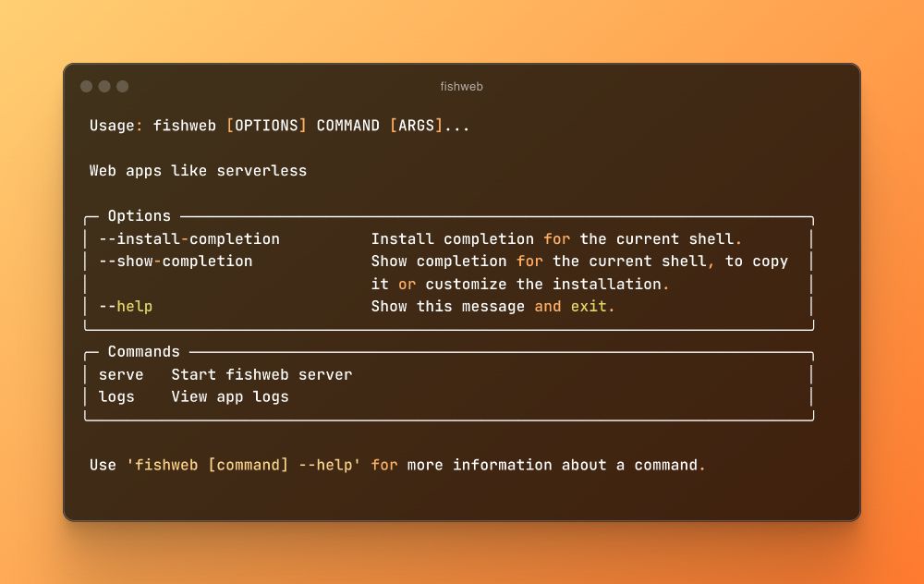Click the [OPTIONS] text in usage line
The width and height of the screenshot is (924, 584).
point(266,126)
